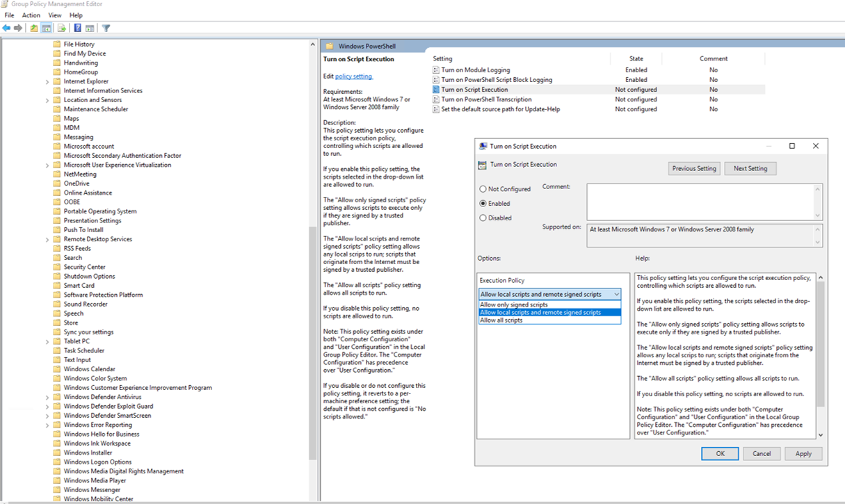Click the icon beside Turn on PowerShell Script Block Logging
This screenshot has width=845, height=504.
point(436,80)
